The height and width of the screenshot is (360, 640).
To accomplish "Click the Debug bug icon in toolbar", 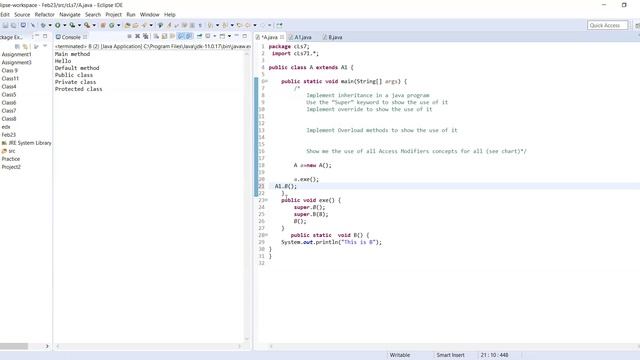I will [x=43, y=25].
